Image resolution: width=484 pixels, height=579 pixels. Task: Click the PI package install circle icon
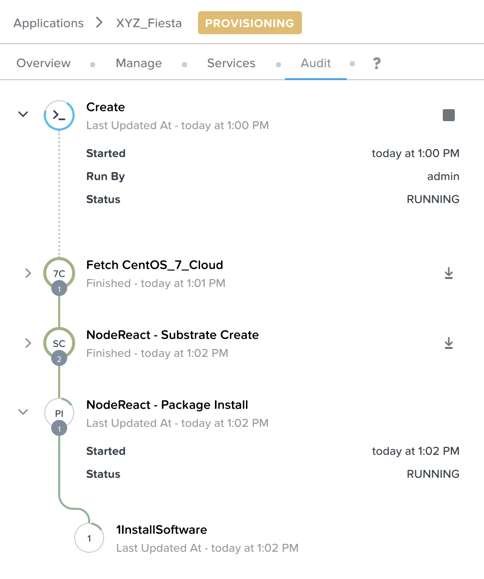click(59, 413)
